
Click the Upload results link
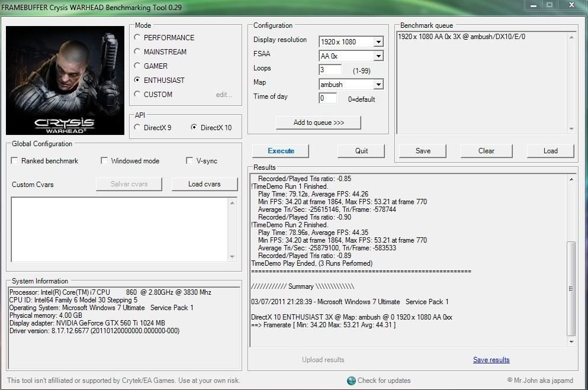(323, 360)
